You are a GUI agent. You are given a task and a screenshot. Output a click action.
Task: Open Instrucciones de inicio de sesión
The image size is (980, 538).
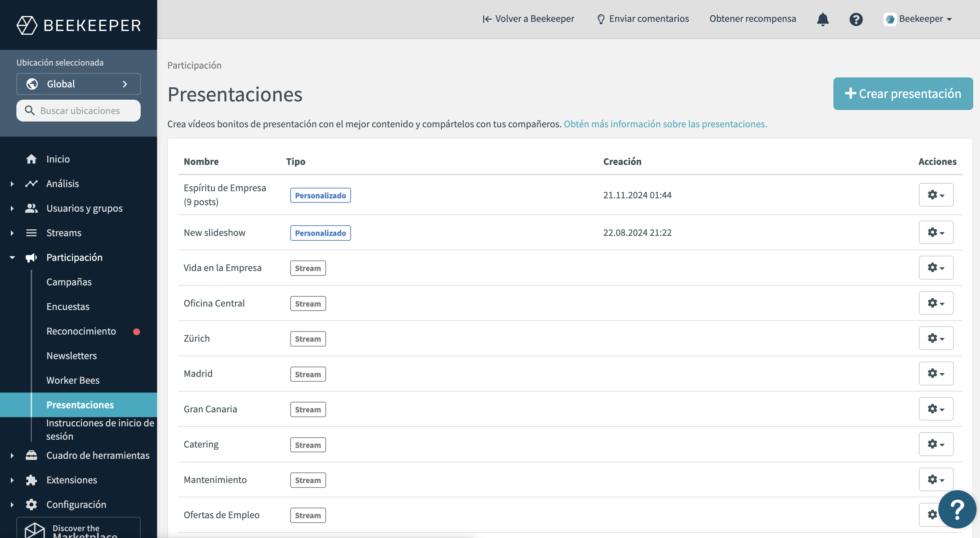tap(100, 430)
